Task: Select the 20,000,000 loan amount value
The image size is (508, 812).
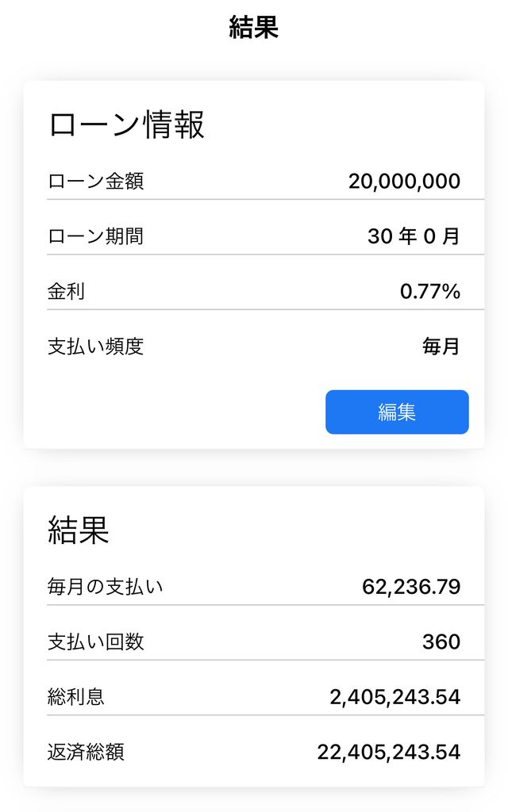Action: pyautogui.click(x=404, y=182)
